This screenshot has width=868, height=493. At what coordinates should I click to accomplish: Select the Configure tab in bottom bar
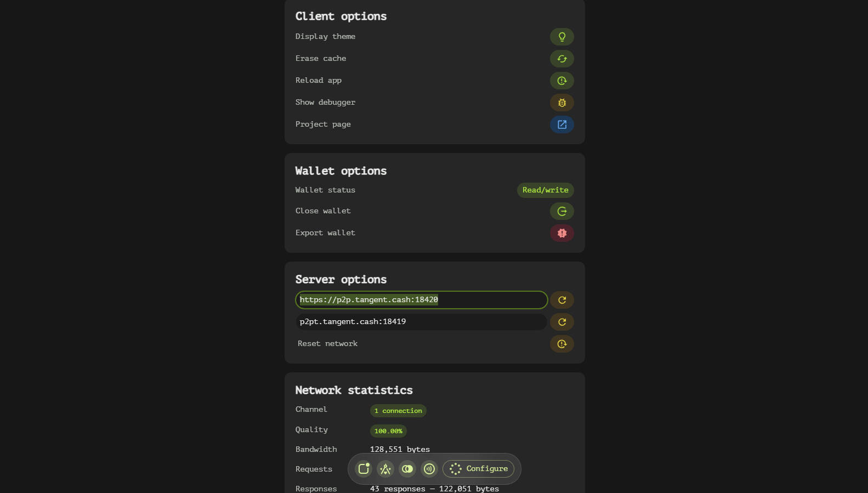[479, 469]
